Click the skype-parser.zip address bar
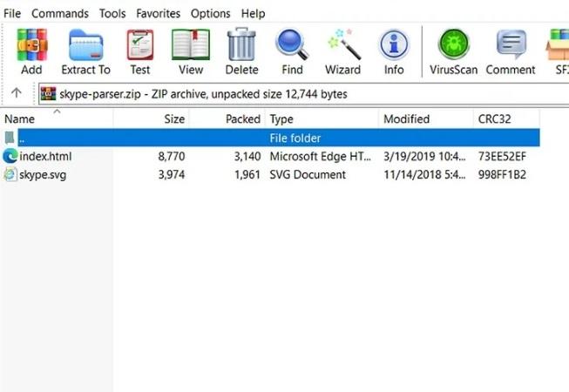 click(x=303, y=94)
